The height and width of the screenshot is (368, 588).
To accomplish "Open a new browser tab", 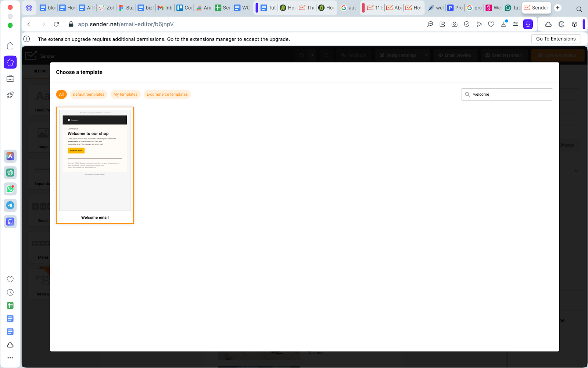I will (x=557, y=8).
